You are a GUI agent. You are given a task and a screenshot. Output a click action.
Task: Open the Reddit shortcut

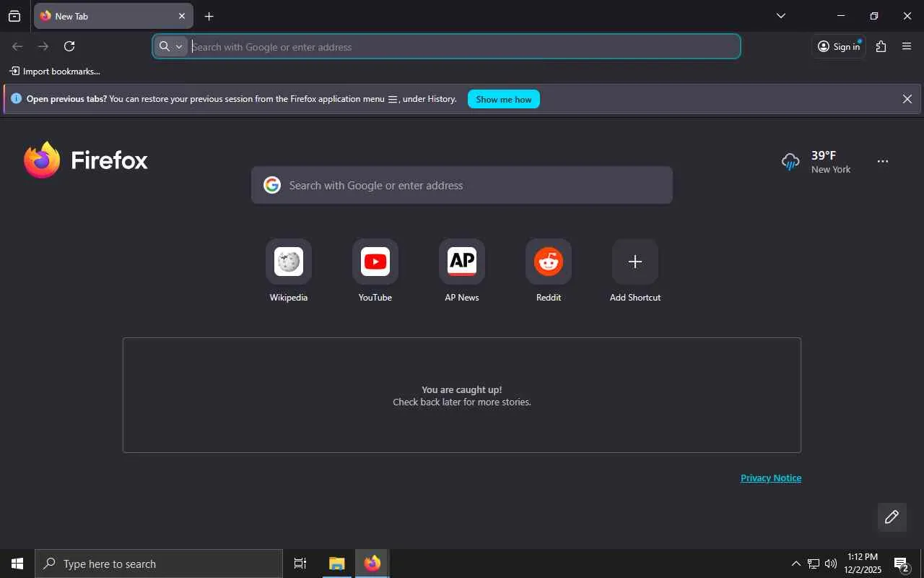(x=549, y=271)
